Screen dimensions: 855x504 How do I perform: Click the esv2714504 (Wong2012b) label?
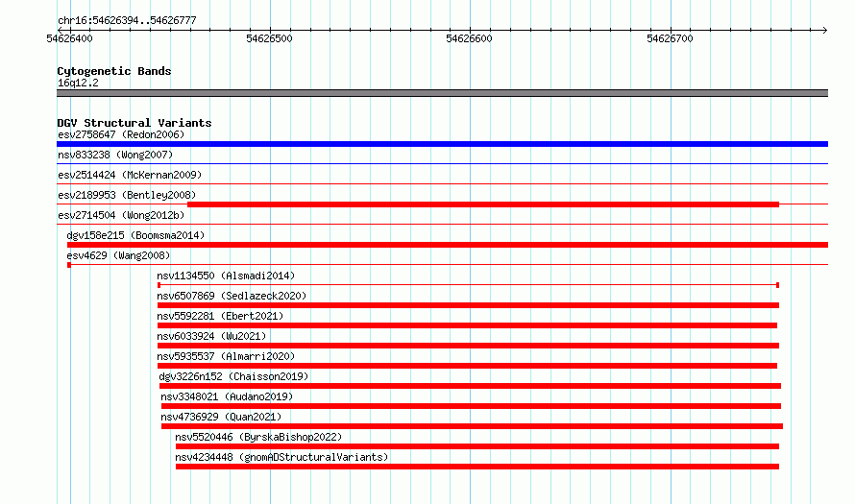pyautogui.click(x=121, y=215)
